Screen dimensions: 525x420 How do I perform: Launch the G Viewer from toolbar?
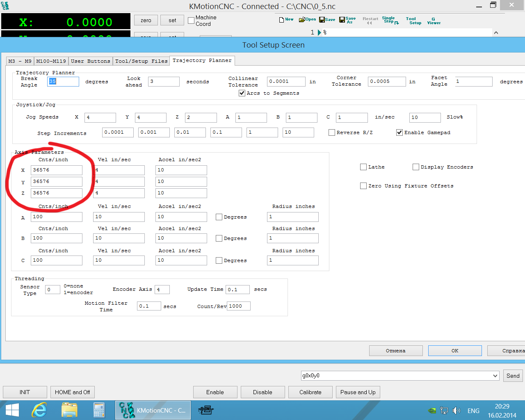coord(434,21)
